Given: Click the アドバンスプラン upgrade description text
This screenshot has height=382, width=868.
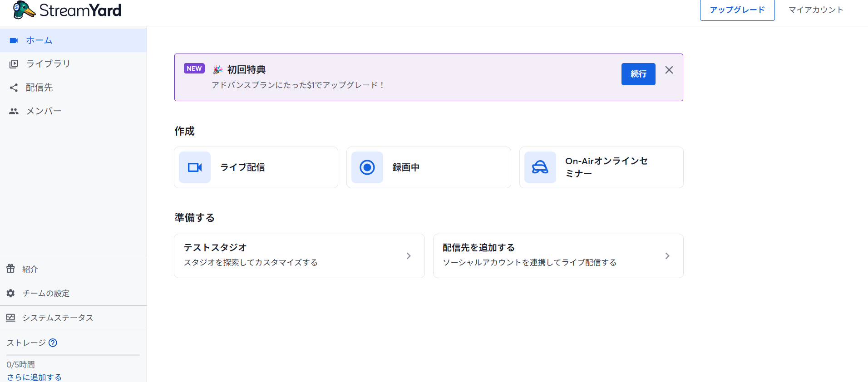Looking at the screenshot, I should click(x=298, y=85).
